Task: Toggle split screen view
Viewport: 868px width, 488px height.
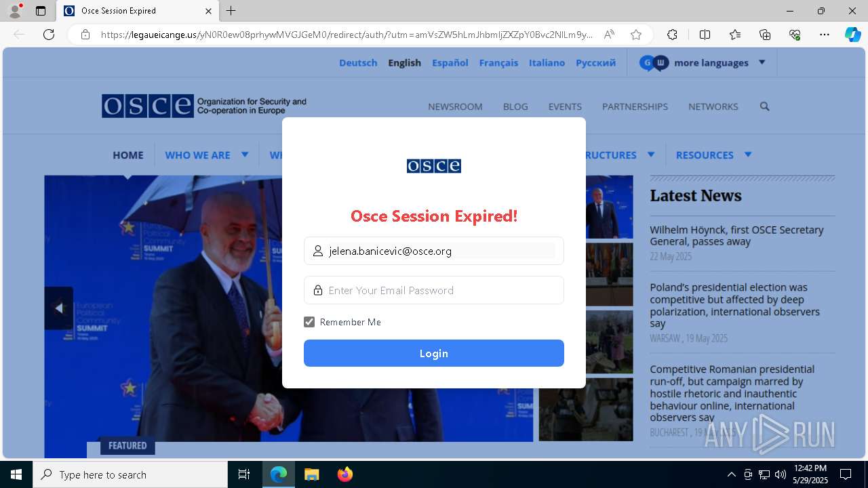Action: [x=705, y=35]
